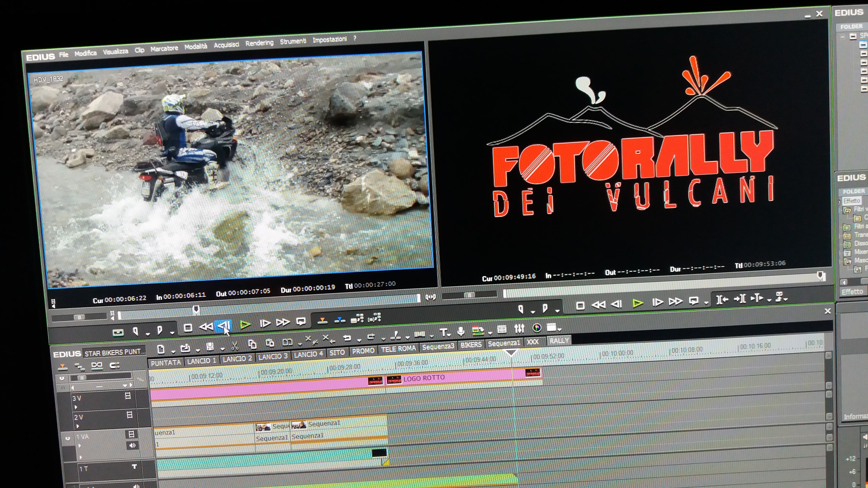Toggle title mute on 1 T track

tap(134, 466)
